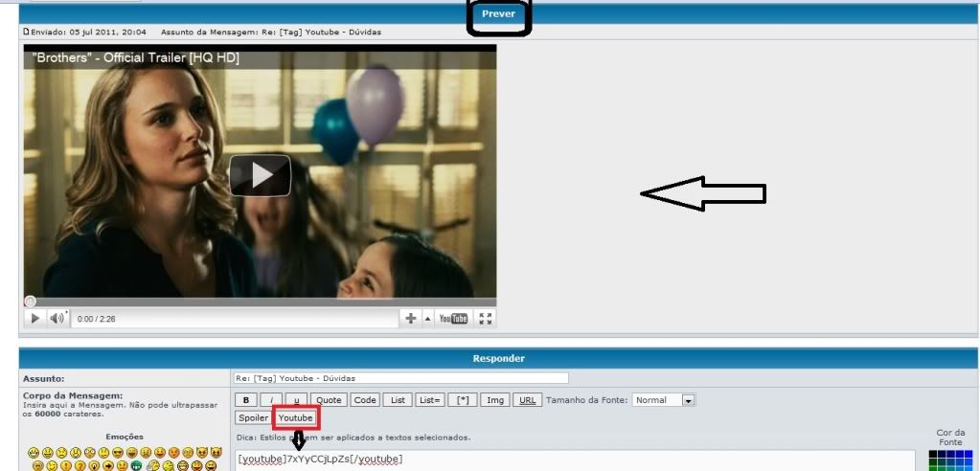980x471 pixels.
Task: Click the "Assunto:" label
Action: [x=44, y=378]
